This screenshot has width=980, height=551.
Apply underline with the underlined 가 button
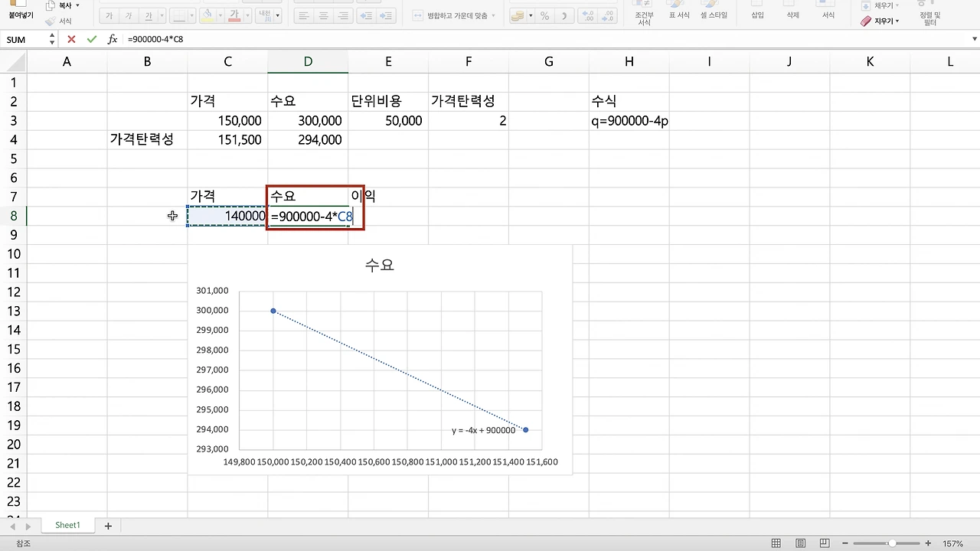[x=148, y=15]
